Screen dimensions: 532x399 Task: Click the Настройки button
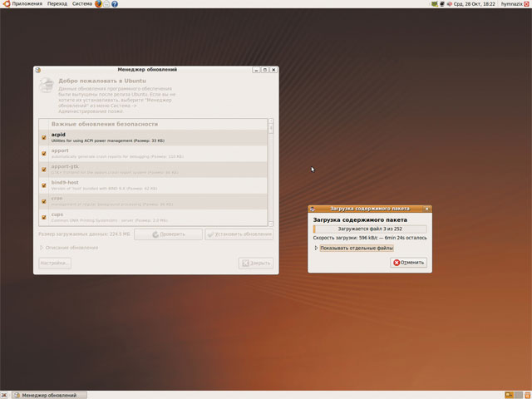(55, 263)
